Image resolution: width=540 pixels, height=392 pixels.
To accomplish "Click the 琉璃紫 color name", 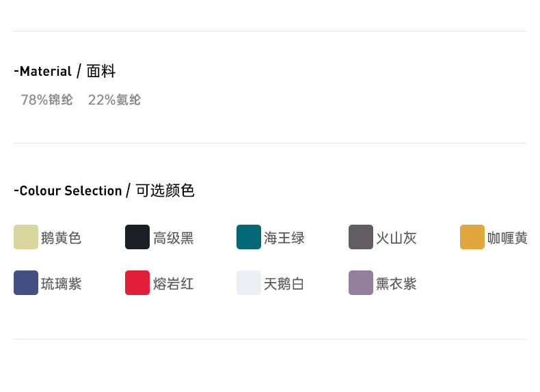I will click(62, 284).
